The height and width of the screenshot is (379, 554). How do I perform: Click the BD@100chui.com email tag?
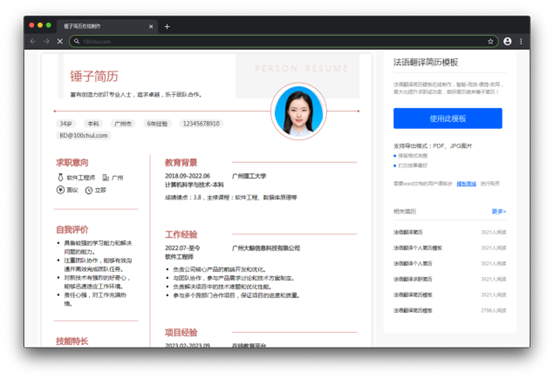click(x=83, y=136)
